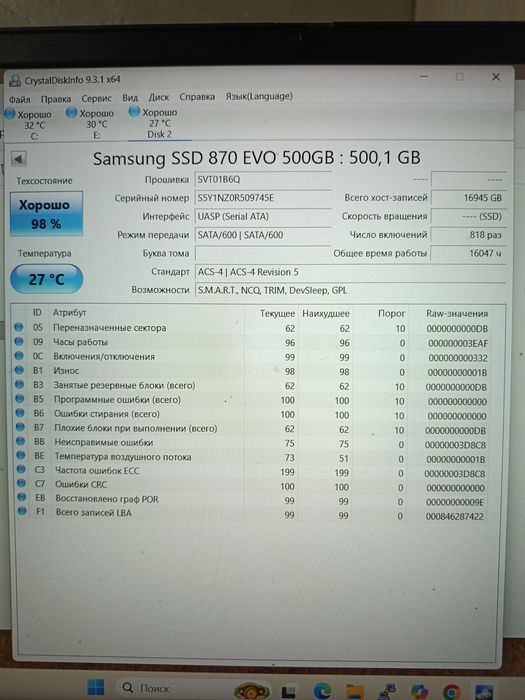525x700 pixels.
Task: Click the status dot for attribute B6
Action: tap(20, 413)
